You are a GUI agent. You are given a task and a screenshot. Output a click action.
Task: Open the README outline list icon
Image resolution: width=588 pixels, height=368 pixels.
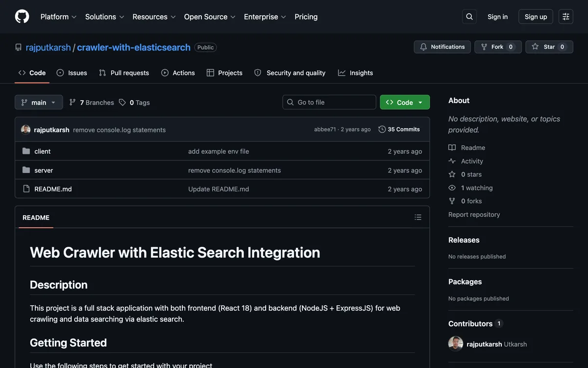[418, 217]
